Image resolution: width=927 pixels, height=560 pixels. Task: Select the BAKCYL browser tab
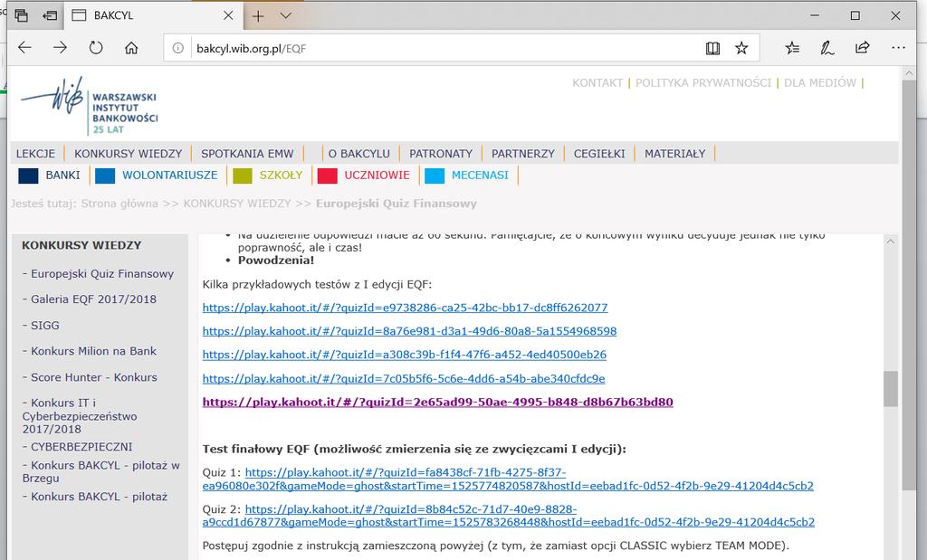[x=153, y=16]
